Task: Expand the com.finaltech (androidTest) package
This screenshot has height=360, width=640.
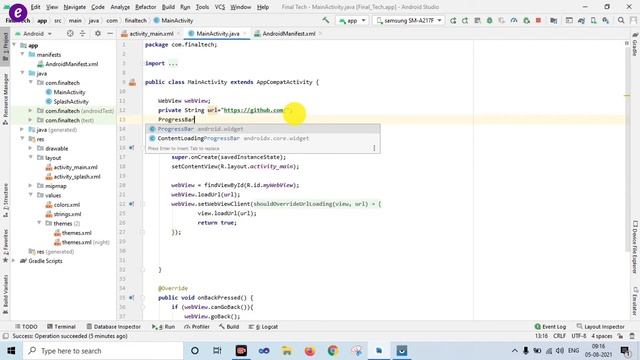Action: (31, 111)
